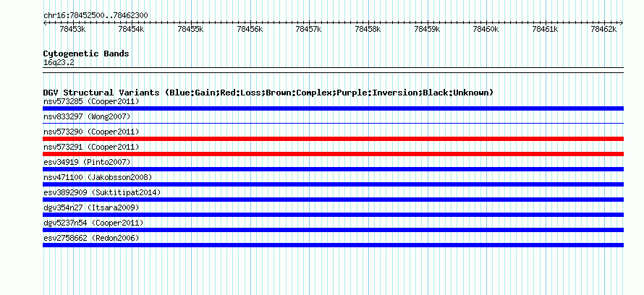Open nsv471100 (Jakobsson2008) variant label
The height and width of the screenshot is (295, 644).
click(98, 177)
